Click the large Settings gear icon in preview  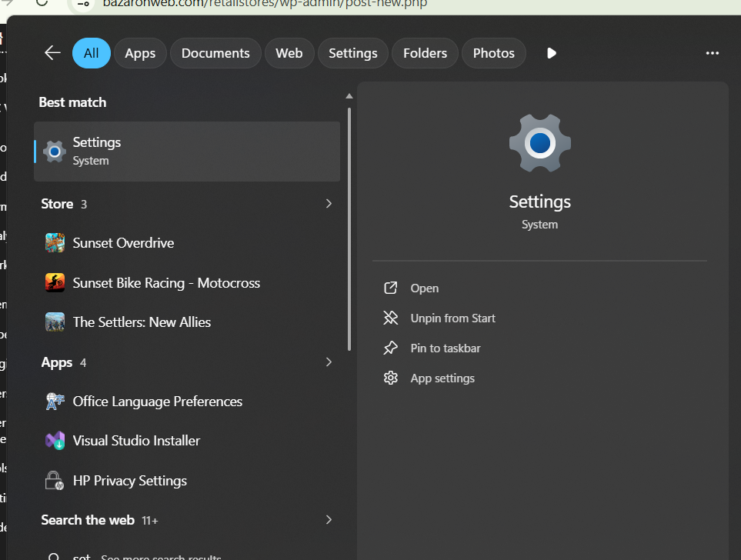pyautogui.click(x=539, y=143)
